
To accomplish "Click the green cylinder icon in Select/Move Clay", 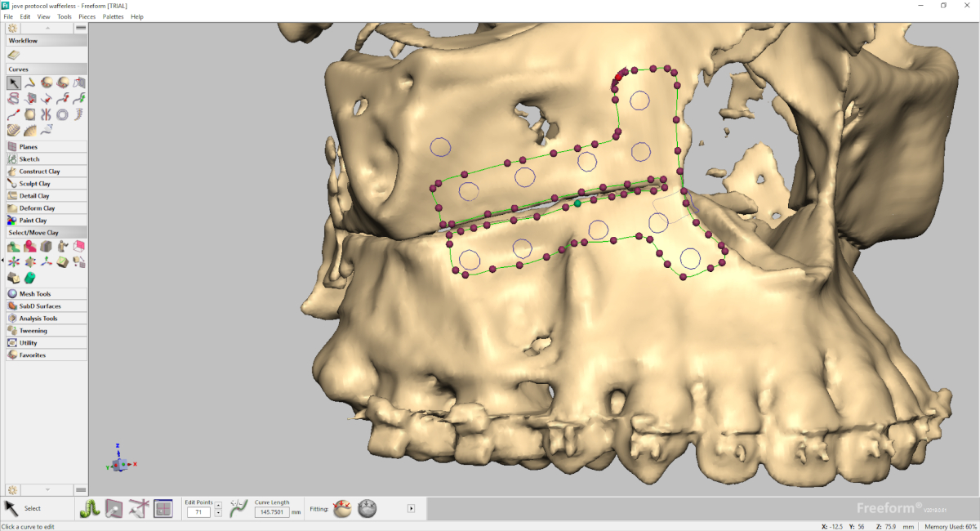I will coord(30,278).
